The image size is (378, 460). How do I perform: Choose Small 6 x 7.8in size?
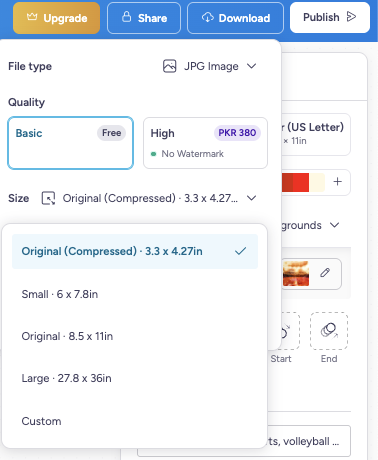135,294
